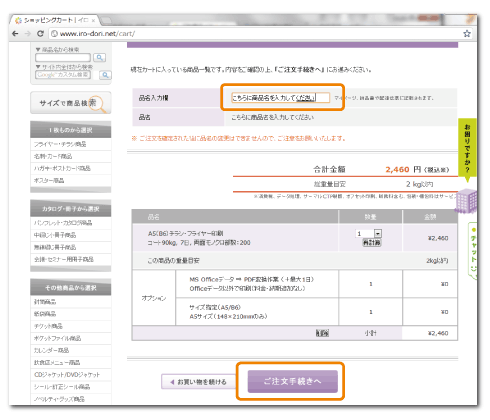Reload the page with the refresh icon
Image resolution: width=490 pixels, height=420 pixels.
(40, 34)
